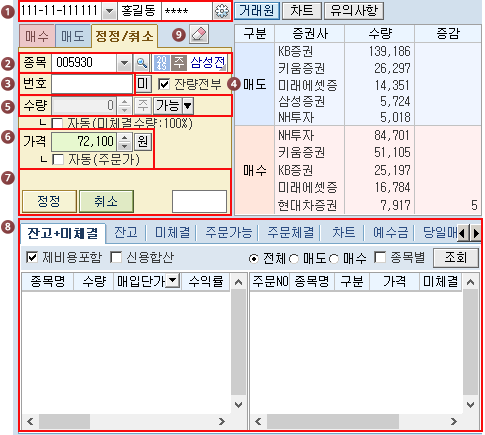The image size is (485, 435).
Task: Enable 신용합산 checkbox
Action: click(x=116, y=257)
